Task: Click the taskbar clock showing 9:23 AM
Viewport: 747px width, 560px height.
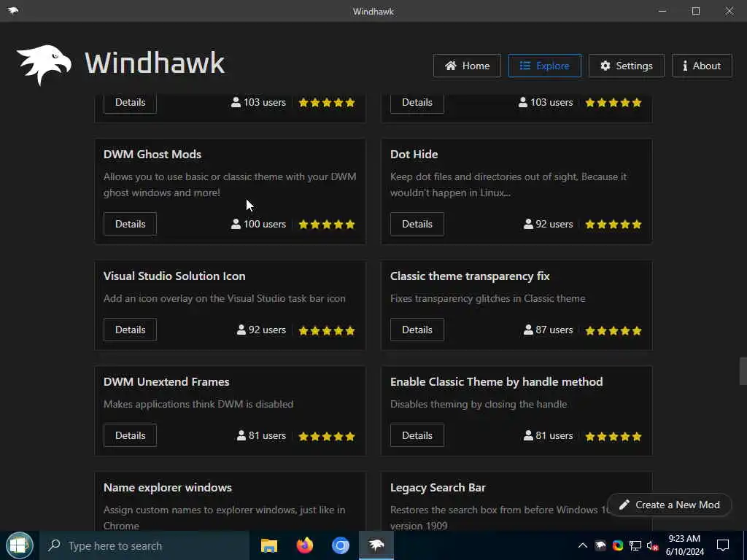Action: tap(684, 545)
